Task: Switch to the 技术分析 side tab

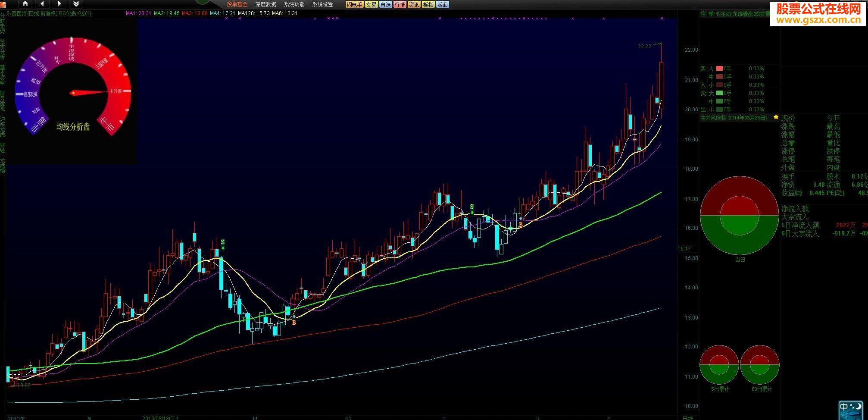Action: tap(3, 49)
